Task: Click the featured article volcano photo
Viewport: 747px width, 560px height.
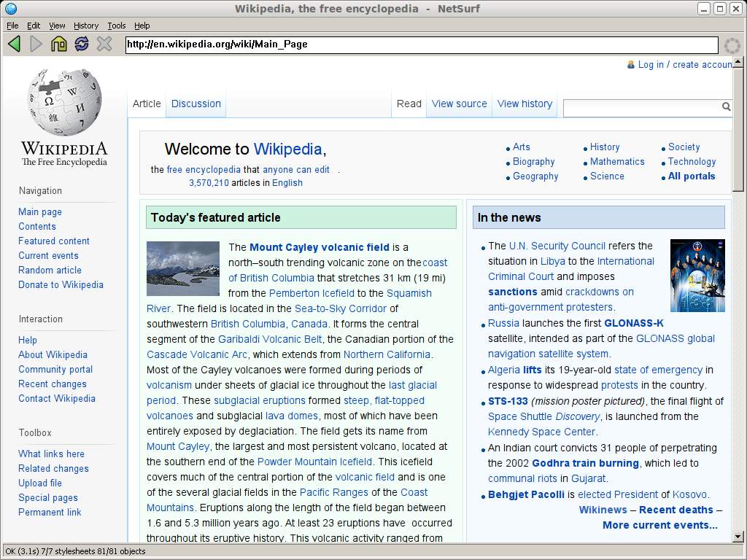Action: click(183, 268)
